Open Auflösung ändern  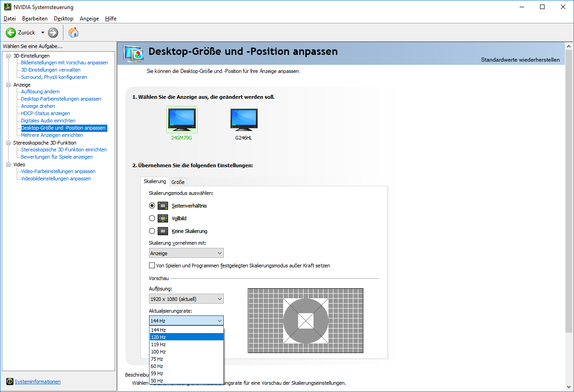pyautogui.click(x=40, y=92)
